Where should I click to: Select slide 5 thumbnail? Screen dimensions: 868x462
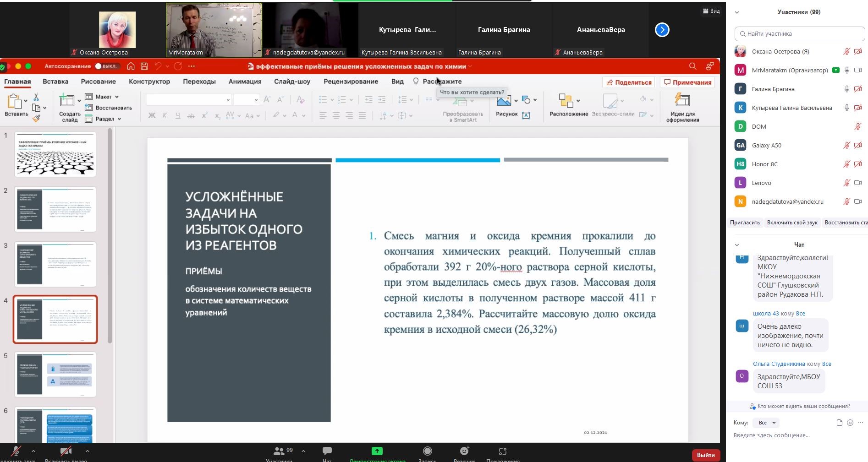(x=55, y=374)
